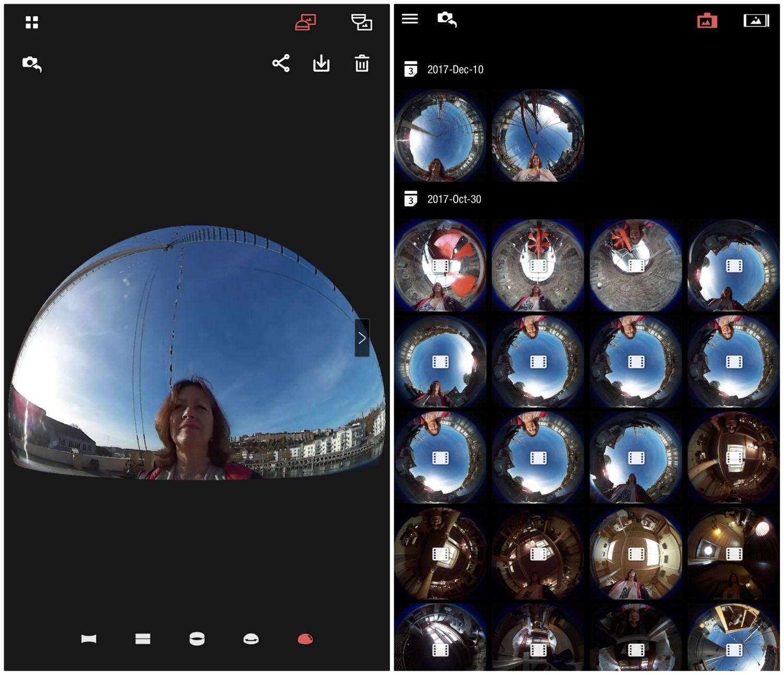The width and height of the screenshot is (784, 675).
Task: Enable the cylinder ring view mode
Action: tap(197, 638)
